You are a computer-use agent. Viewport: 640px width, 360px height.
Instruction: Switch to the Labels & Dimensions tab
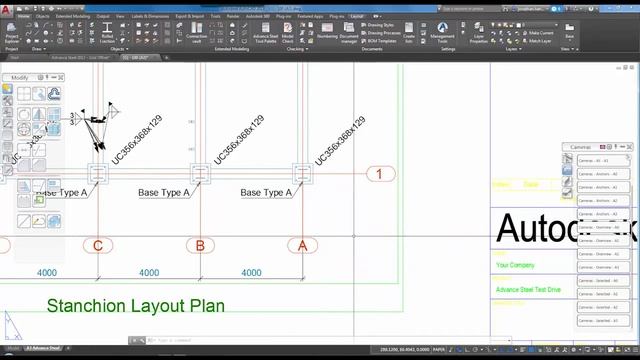pyautogui.click(x=150, y=16)
